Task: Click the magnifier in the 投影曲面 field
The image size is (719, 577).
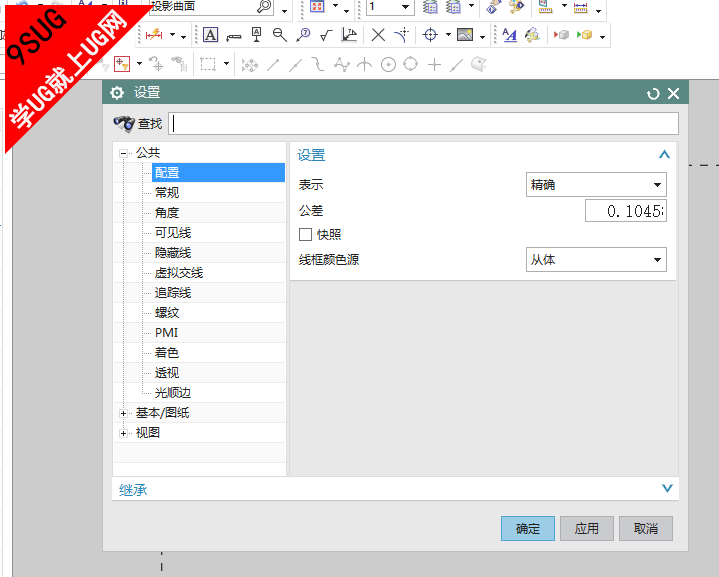Action: [265, 6]
